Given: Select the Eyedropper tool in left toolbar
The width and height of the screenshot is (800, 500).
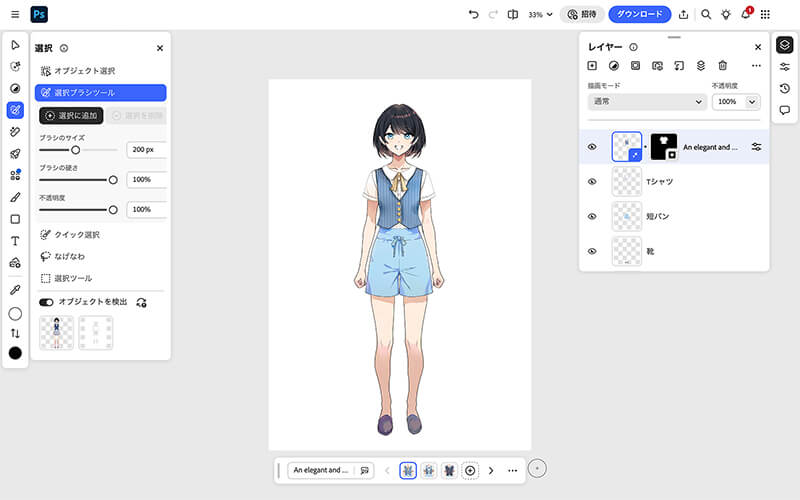Looking at the screenshot, I should point(15,289).
